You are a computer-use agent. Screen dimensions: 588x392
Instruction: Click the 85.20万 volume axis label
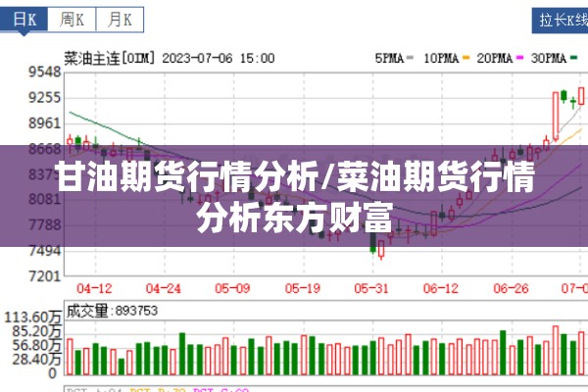[x=36, y=331]
